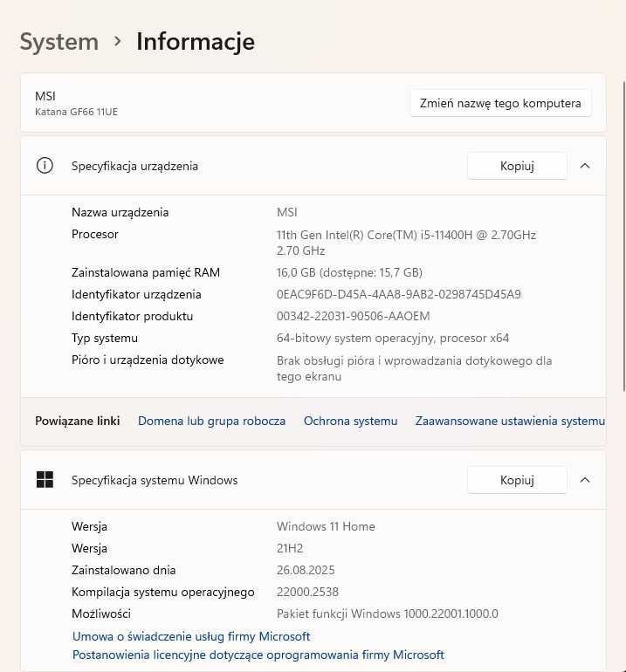Click Pakiet funkcji Windows 1000.22001.1000.0
The height and width of the screenshot is (672, 626).
pos(387,614)
